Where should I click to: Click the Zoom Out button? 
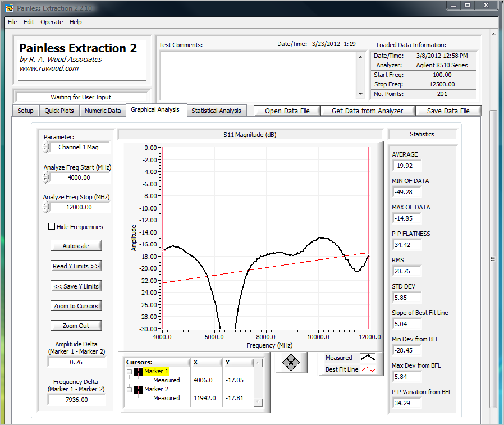pyautogui.click(x=76, y=325)
